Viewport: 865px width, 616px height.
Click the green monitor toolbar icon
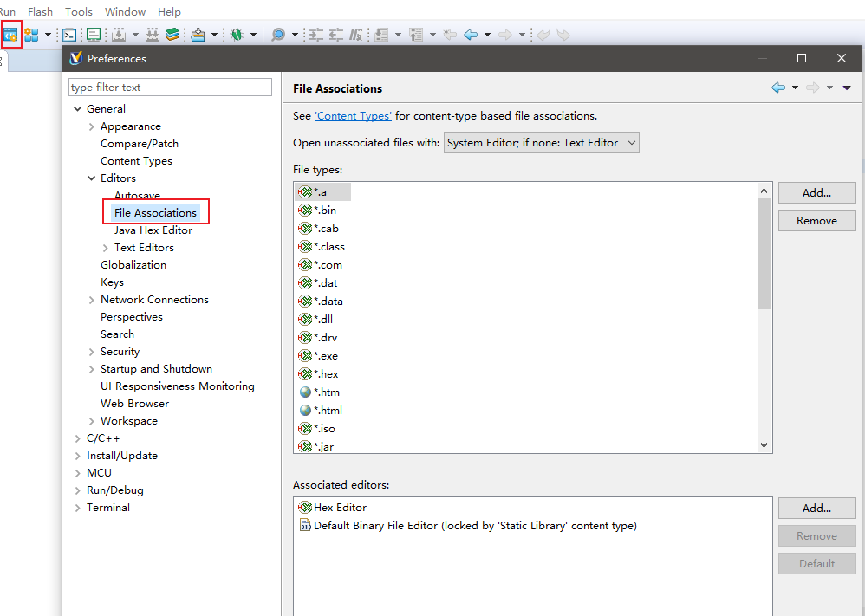click(x=94, y=35)
